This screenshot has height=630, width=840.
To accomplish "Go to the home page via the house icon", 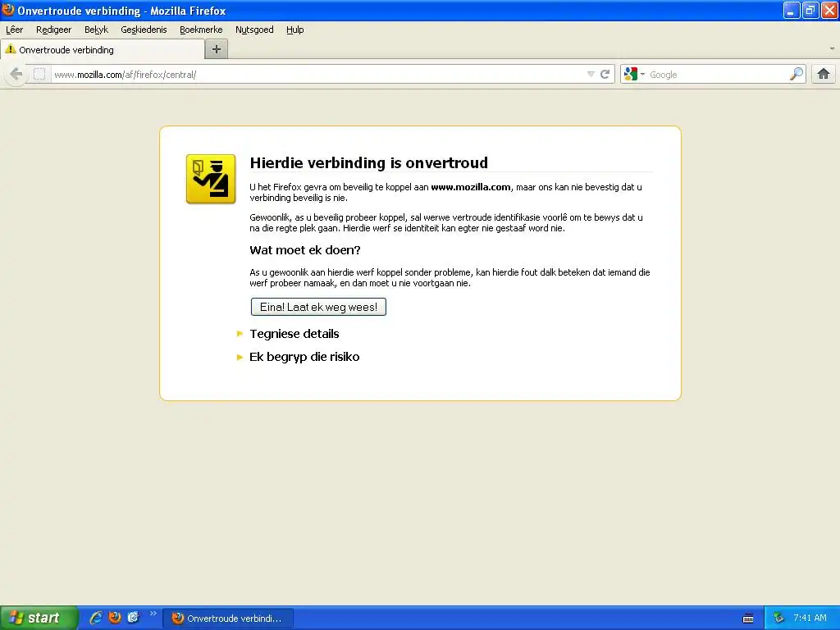I will (x=824, y=74).
